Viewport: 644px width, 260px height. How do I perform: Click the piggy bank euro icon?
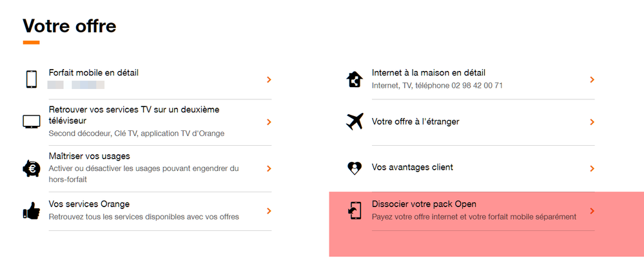[31, 168]
